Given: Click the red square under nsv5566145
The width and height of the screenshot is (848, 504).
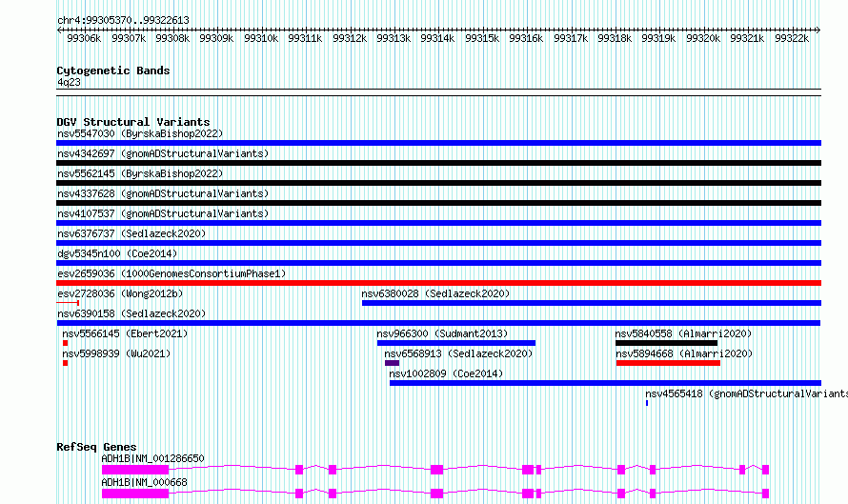Looking at the screenshot, I should pos(66,343).
